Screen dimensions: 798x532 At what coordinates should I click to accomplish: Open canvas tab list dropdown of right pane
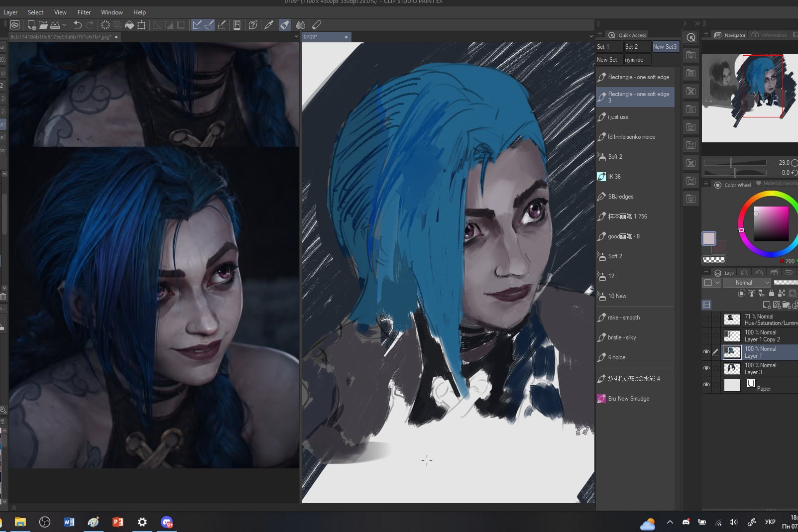coord(591,36)
